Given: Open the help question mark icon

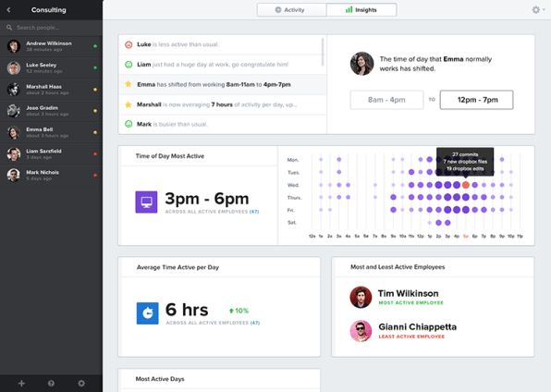Looking at the screenshot, I should [51, 383].
